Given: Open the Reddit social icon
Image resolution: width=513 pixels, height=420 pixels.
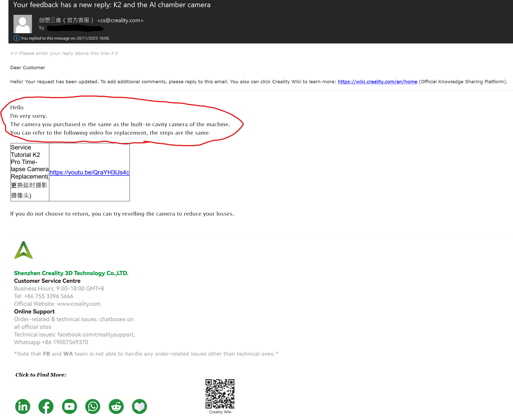Looking at the screenshot, I should click(x=116, y=406).
